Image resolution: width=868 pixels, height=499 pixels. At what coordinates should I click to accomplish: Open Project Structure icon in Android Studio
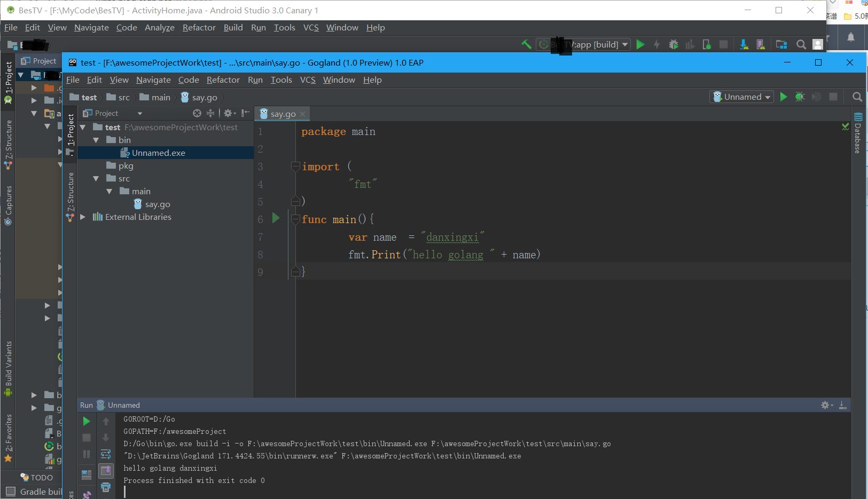[781, 44]
